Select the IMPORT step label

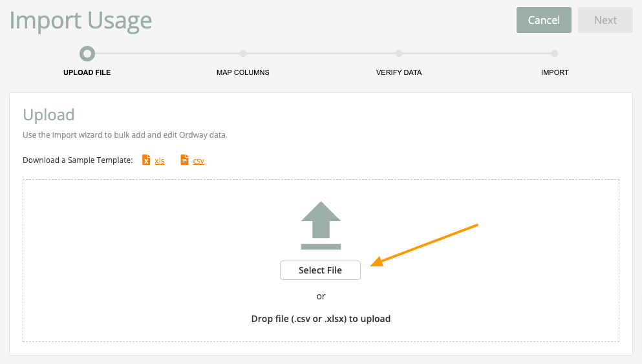click(x=555, y=72)
